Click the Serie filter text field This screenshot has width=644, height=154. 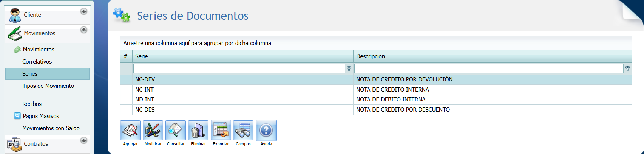[239, 68]
